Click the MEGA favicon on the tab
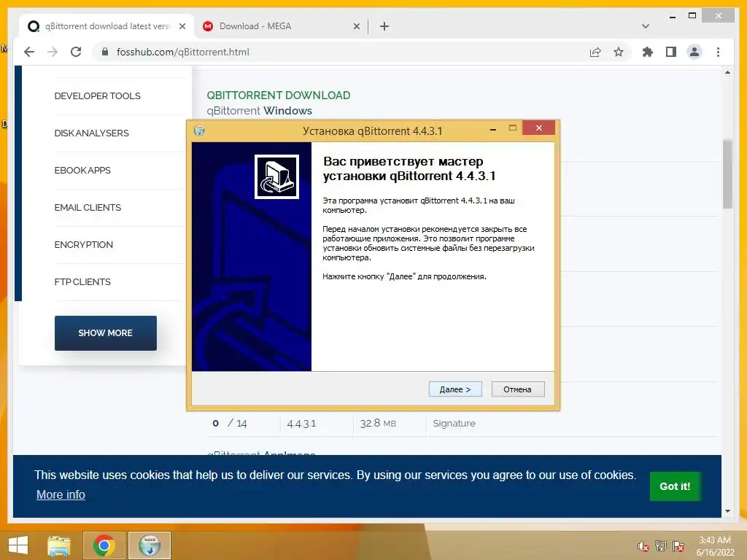Viewport: 747px width, 560px height. click(x=208, y=26)
